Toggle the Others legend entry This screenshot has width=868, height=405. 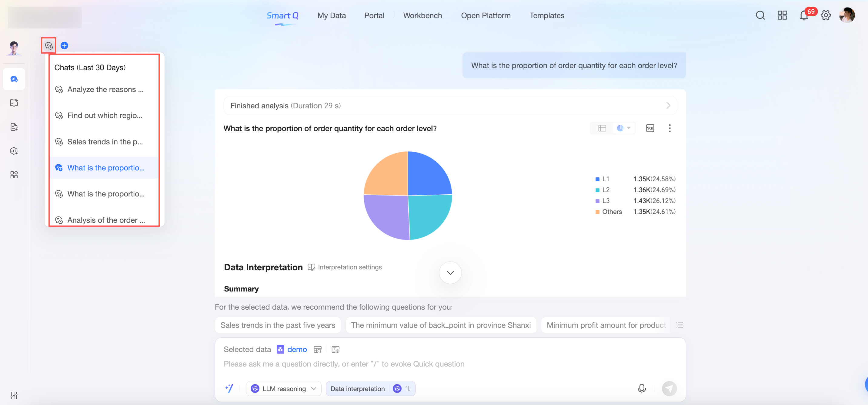(612, 212)
